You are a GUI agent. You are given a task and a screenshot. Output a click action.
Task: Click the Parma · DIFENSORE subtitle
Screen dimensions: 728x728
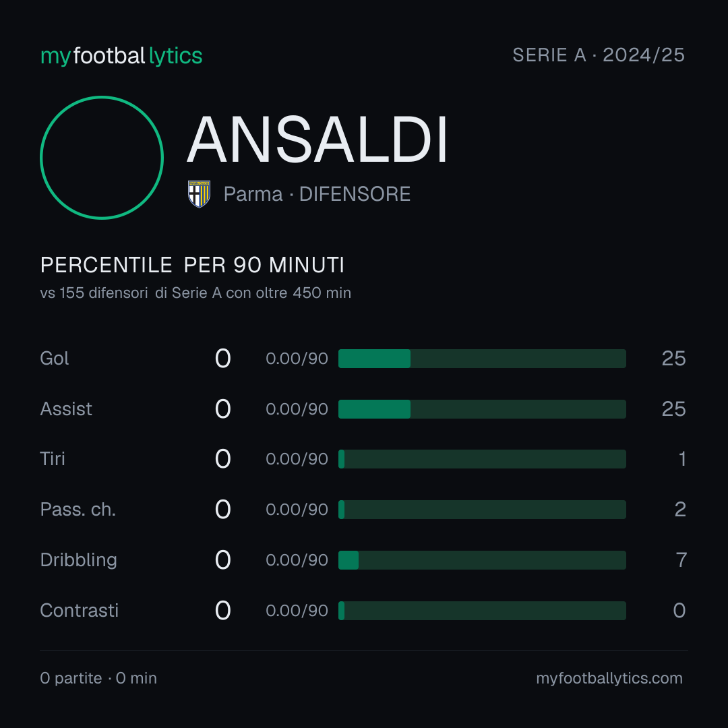pos(317,194)
